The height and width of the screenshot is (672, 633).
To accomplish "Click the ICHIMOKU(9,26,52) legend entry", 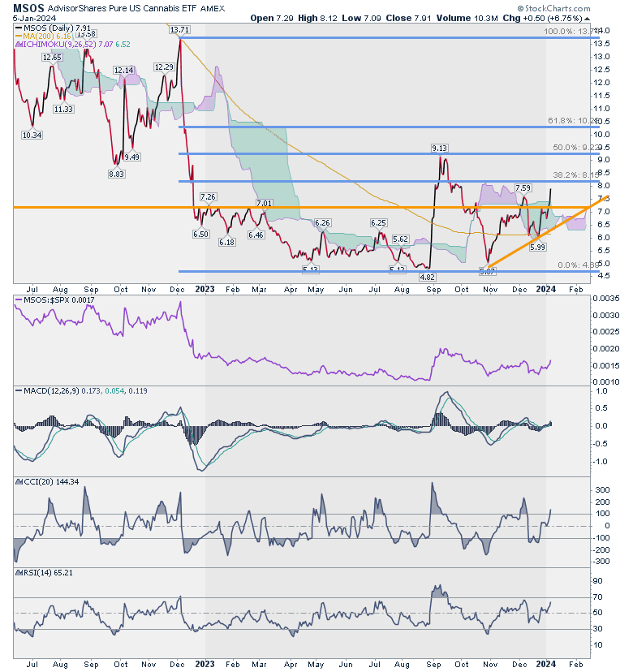I will [72, 44].
